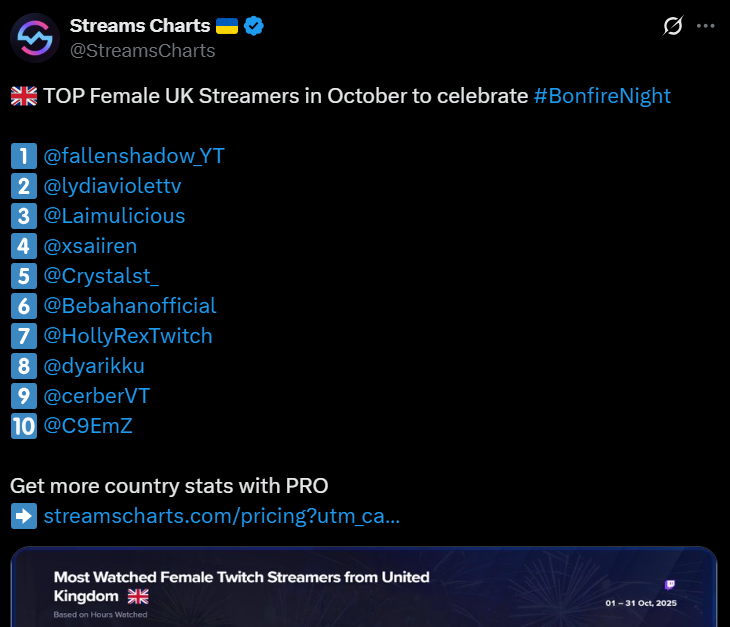Image resolution: width=730 pixels, height=627 pixels.
Task: Open @cerberVT profile mention
Action: point(96,396)
